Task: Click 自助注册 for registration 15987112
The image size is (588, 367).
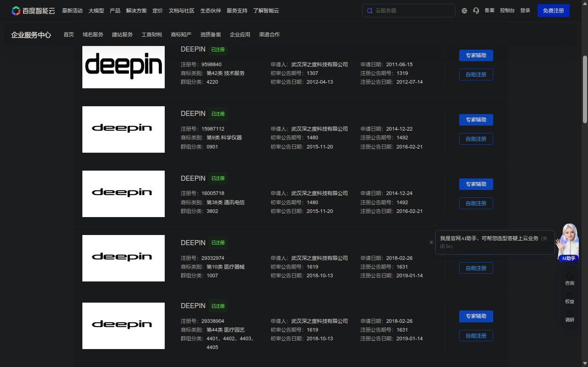Action: tap(476, 139)
